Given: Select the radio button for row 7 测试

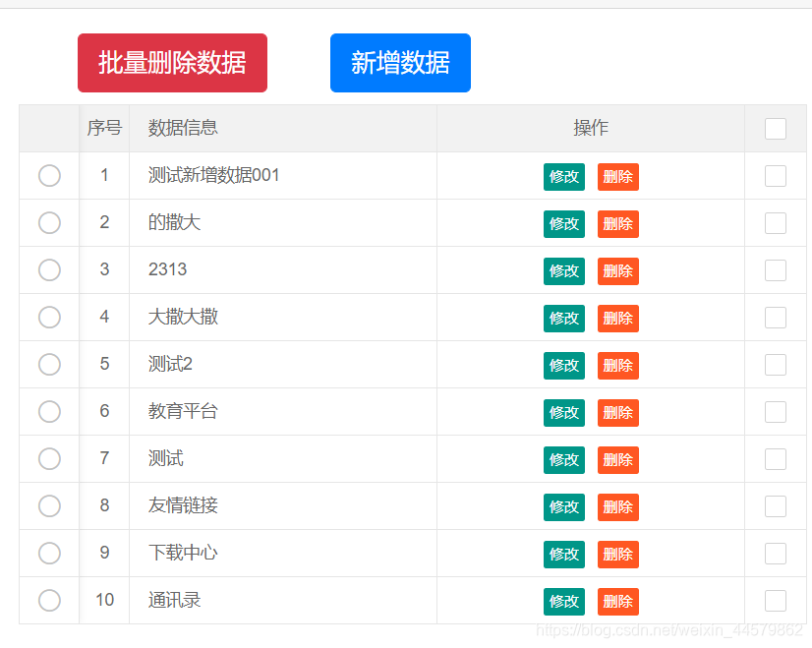Looking at the screenshot, I should coord(49,458).
